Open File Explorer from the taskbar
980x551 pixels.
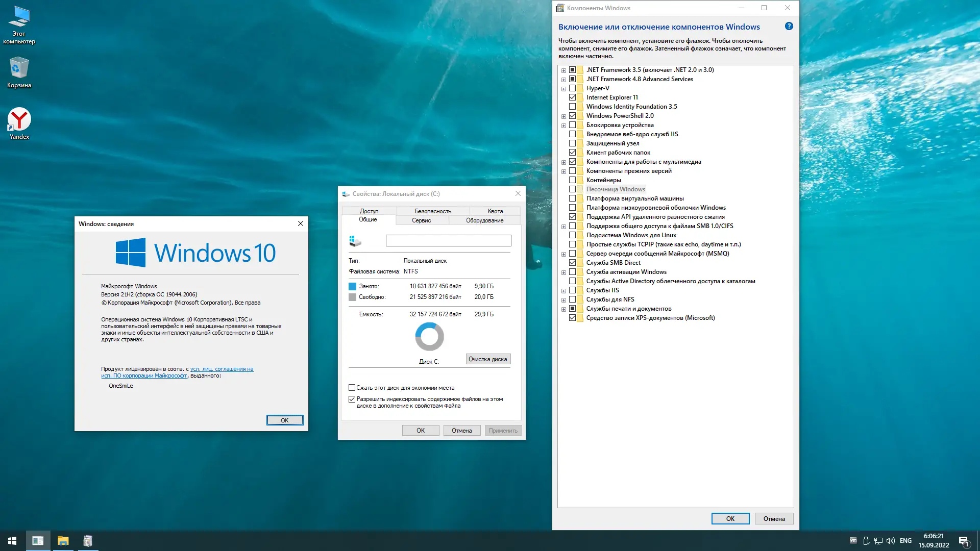pyautogui.click(x=63, y=541)
